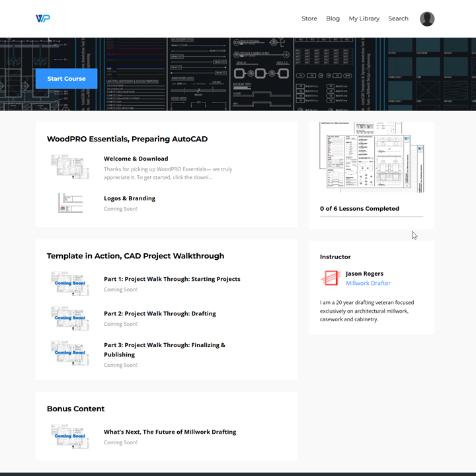Click WoodPRO Essentials, Preparing AutoCAD heading

127,139
